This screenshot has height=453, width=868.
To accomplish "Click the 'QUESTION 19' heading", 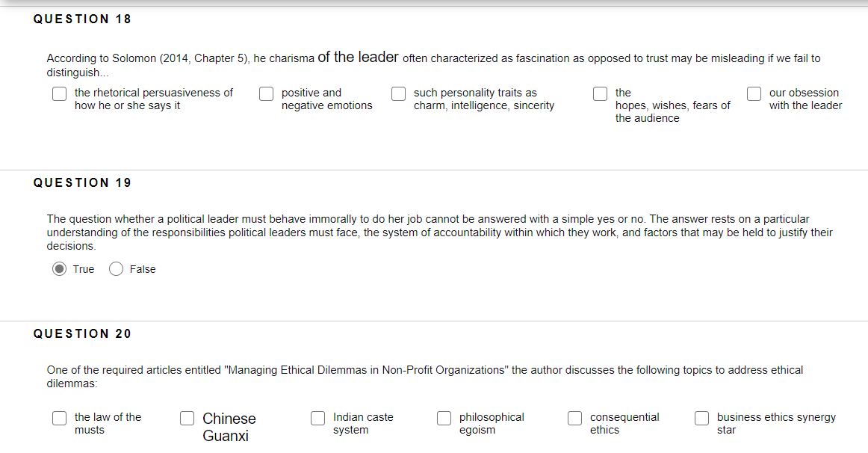I will [82, 182].
